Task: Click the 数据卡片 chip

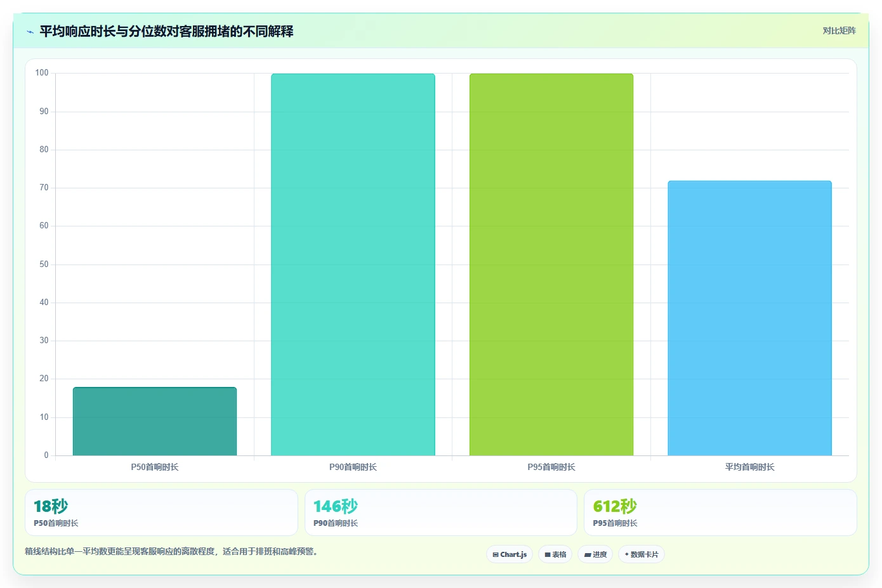Action: click(x=642, y=554)
